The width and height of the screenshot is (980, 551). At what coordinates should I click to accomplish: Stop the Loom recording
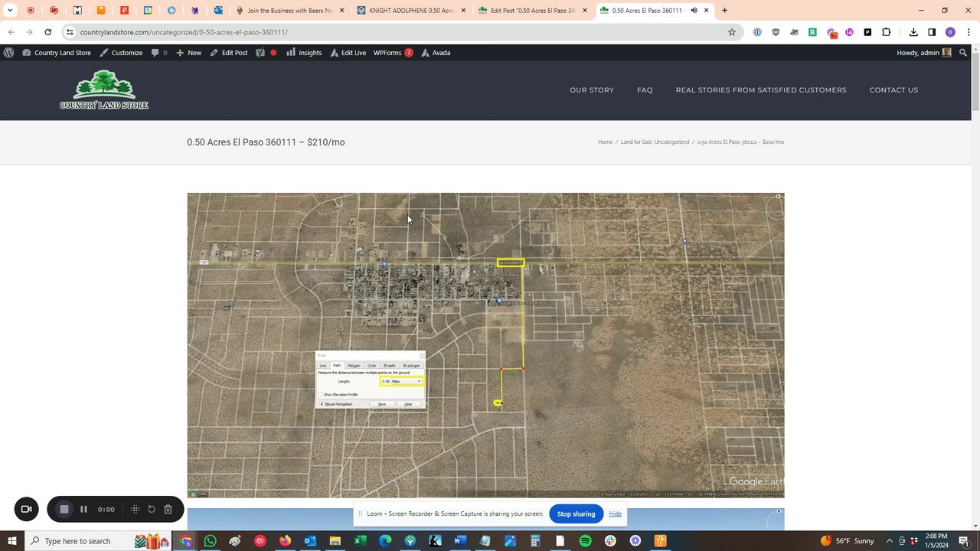coord(64,509)
